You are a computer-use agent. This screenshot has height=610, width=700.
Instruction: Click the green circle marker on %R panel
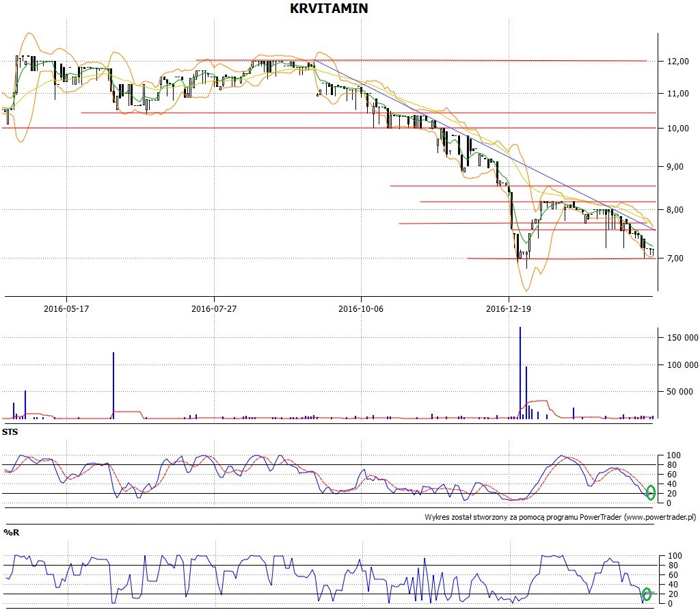point(646,595)
